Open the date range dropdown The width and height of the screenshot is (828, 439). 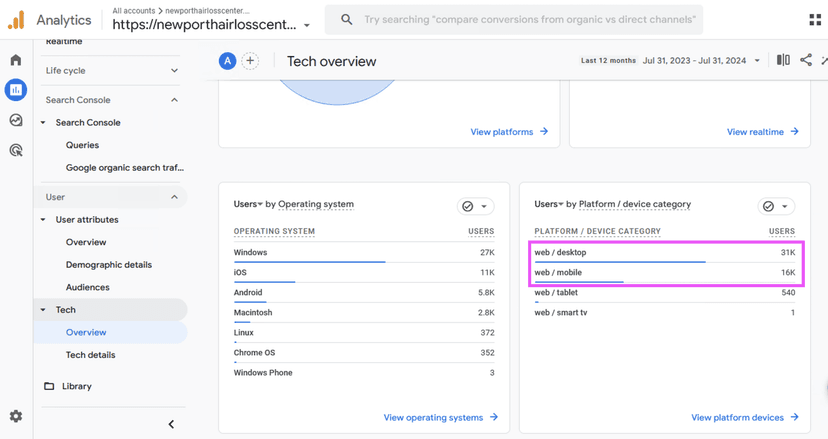pos(701,61)
